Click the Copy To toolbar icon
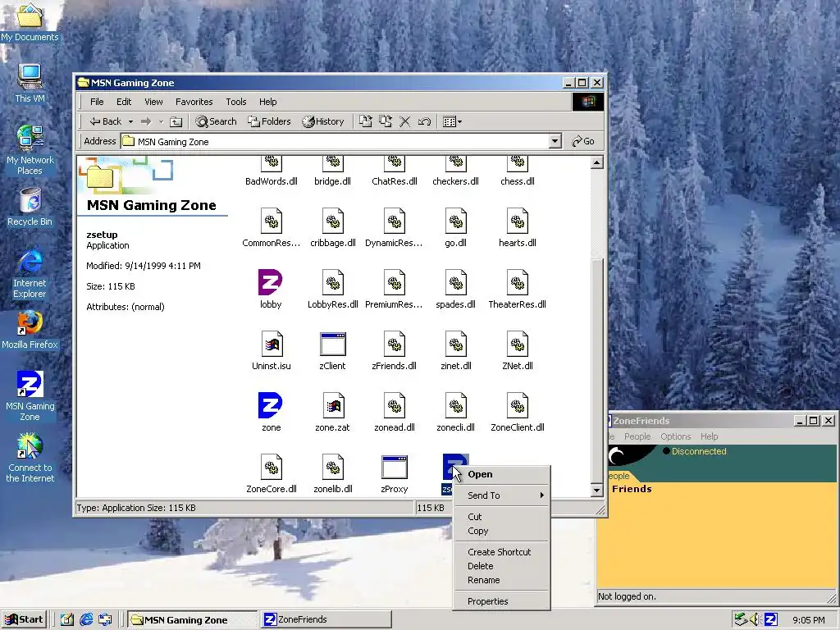This screenshot has width=840, height=630. point(386,121)
